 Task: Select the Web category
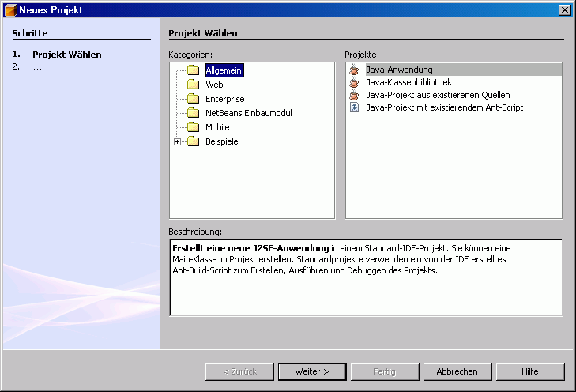[x=214, y=85]
